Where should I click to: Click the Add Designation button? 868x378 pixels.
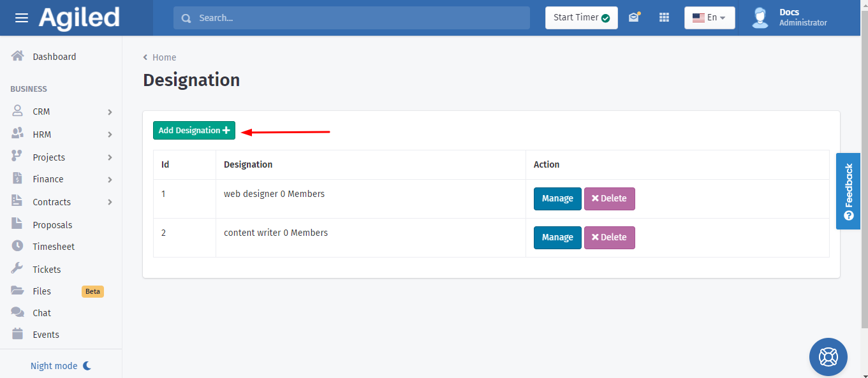(x=194, y=130)
